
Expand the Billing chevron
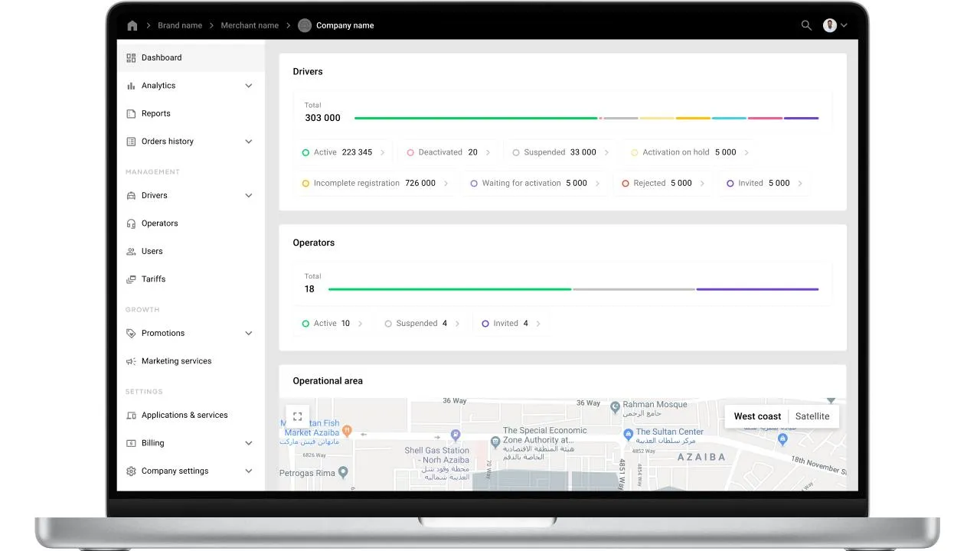pyautogui.click(x=248, y=443)
